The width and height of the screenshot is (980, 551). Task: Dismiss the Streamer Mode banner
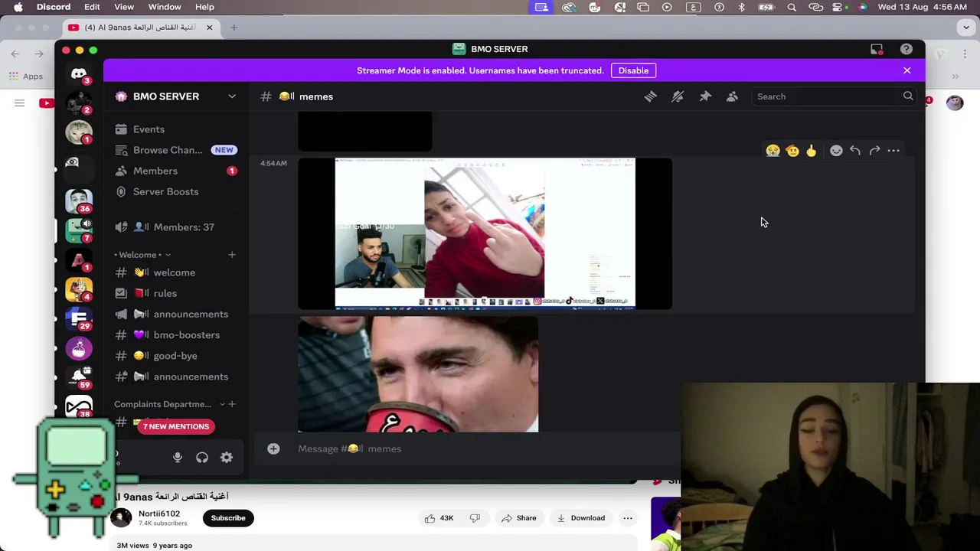pyautogui.click(x=907, y=70)
